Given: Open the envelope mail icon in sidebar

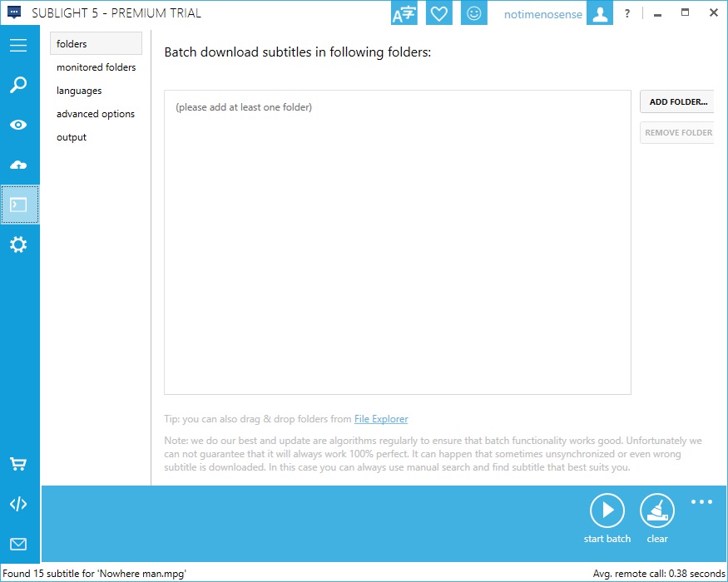Looking at the screenshot, I should pos(18,544).
